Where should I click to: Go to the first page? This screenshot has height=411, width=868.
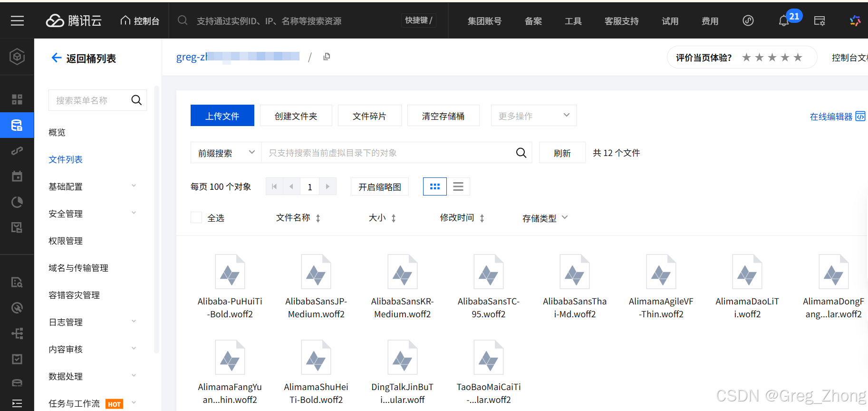[274, 186]
